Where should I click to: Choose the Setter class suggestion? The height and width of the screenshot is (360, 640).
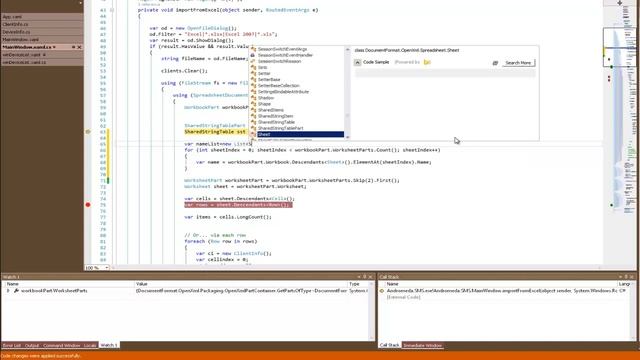click(264, 73)
